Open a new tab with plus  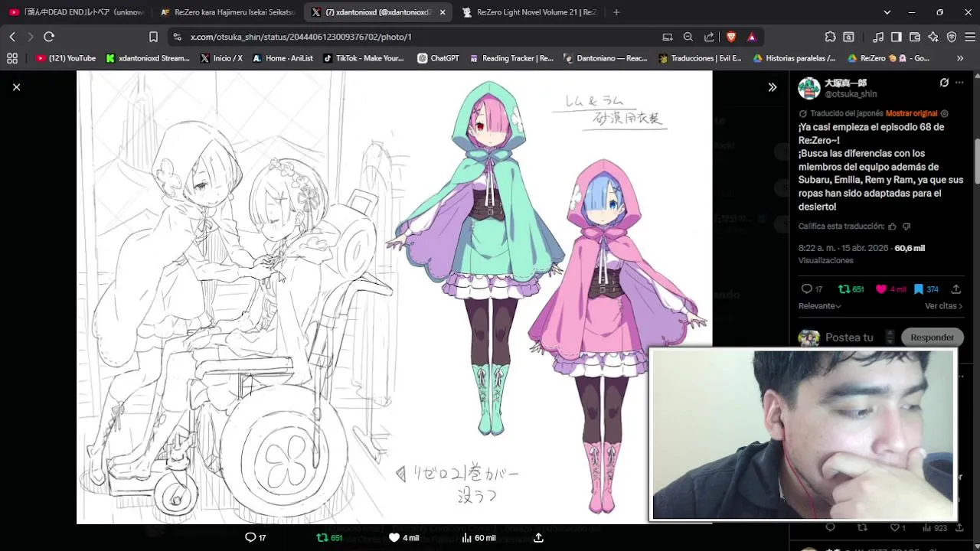[616, 12]
